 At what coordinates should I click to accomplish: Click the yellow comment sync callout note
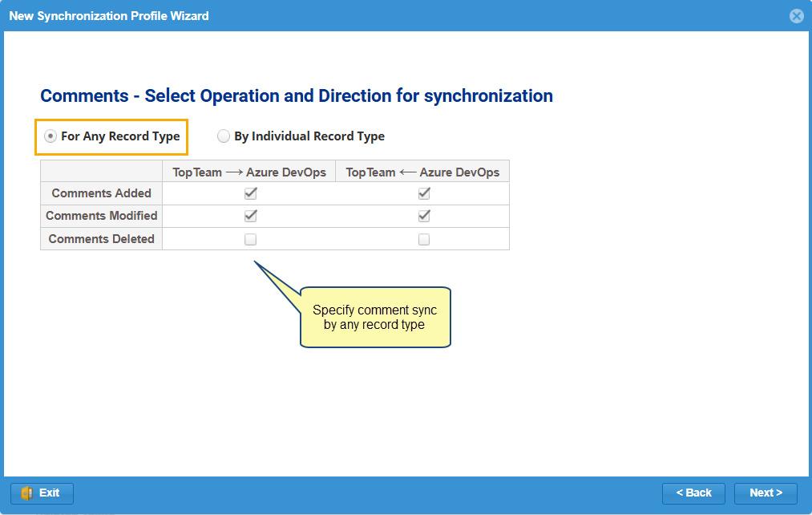375,318
